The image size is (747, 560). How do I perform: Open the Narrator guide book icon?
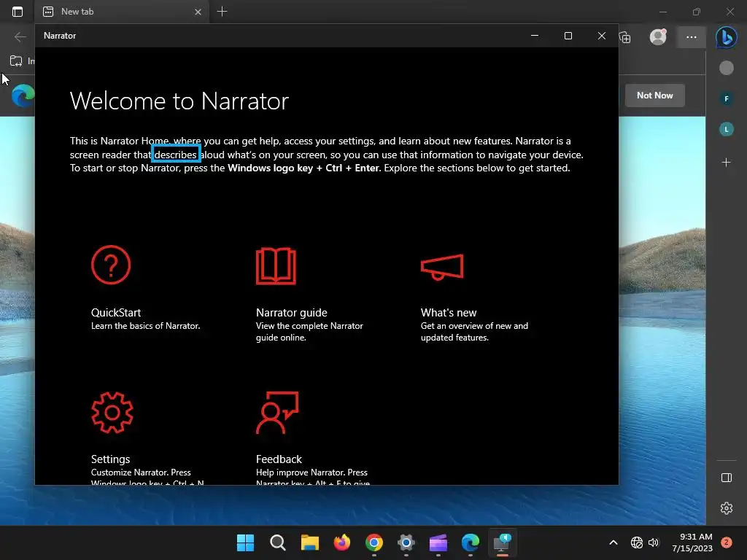coord(276,265)
